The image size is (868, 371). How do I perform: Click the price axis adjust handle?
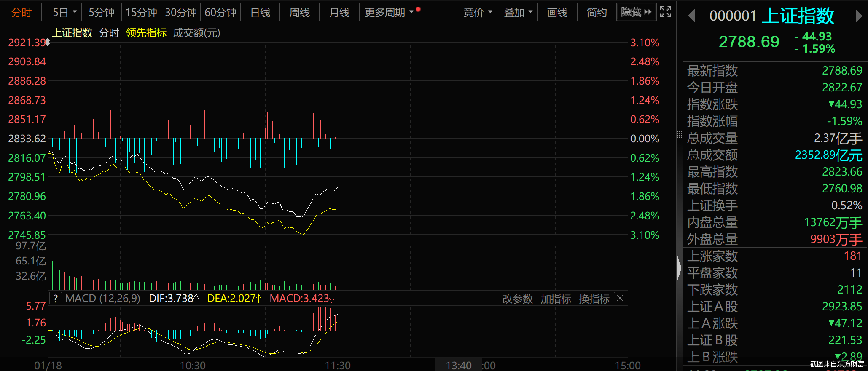click(x=48, y=42)
